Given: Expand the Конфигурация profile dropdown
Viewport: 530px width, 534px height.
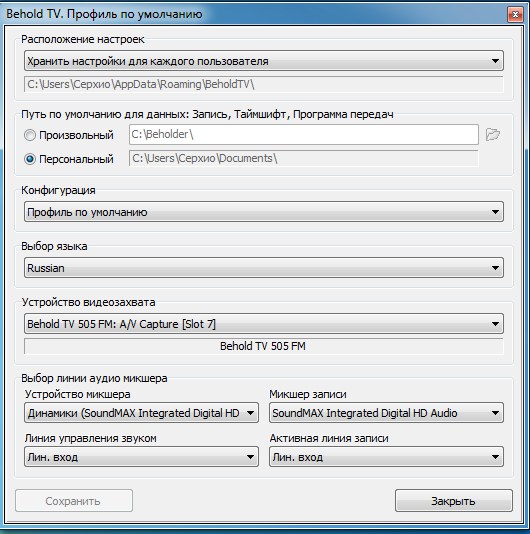Looking at the screenshot, I should coord(264,212).
